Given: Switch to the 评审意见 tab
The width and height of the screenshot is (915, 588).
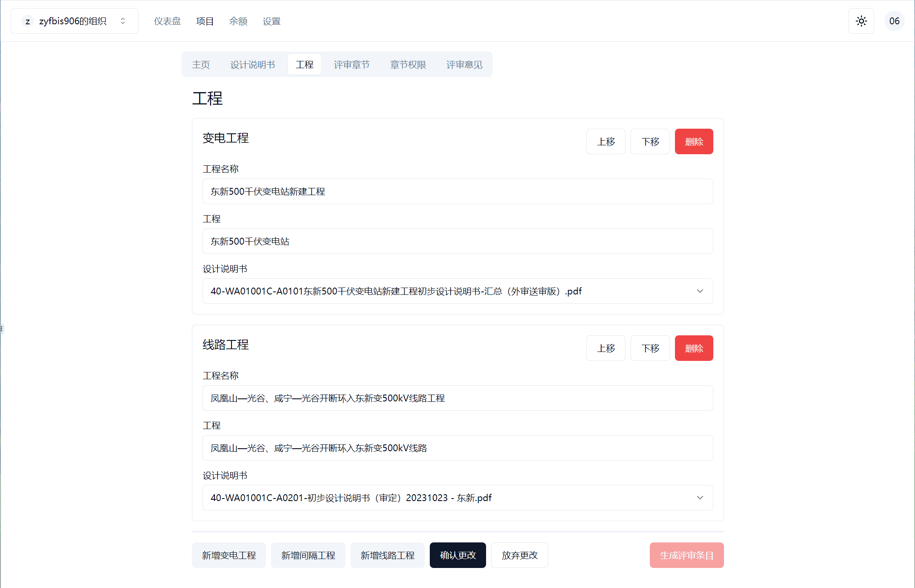Looking at the screenshot, I should point(464,64).
